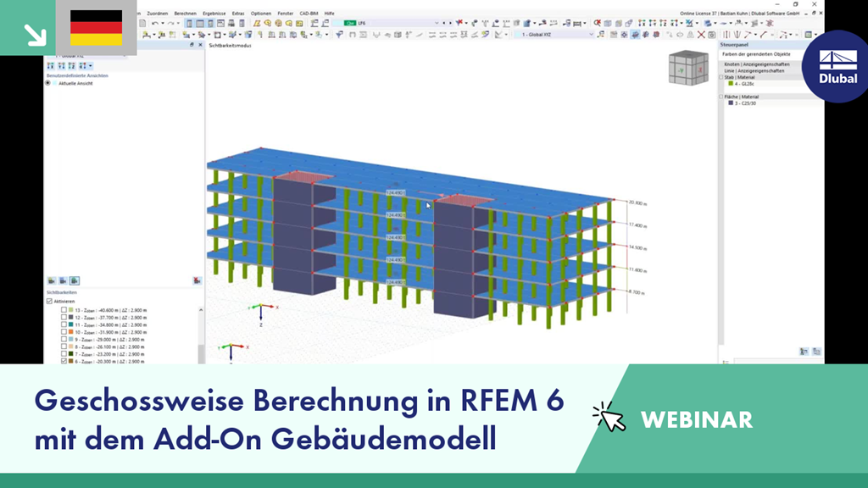Click the navigation view cube

click(x=688, y=68)
